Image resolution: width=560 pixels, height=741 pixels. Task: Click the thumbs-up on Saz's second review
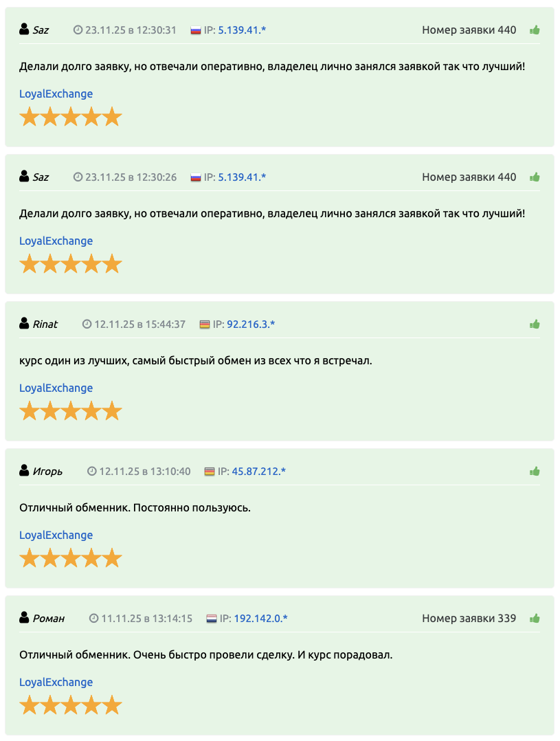[x=535, y=177]
